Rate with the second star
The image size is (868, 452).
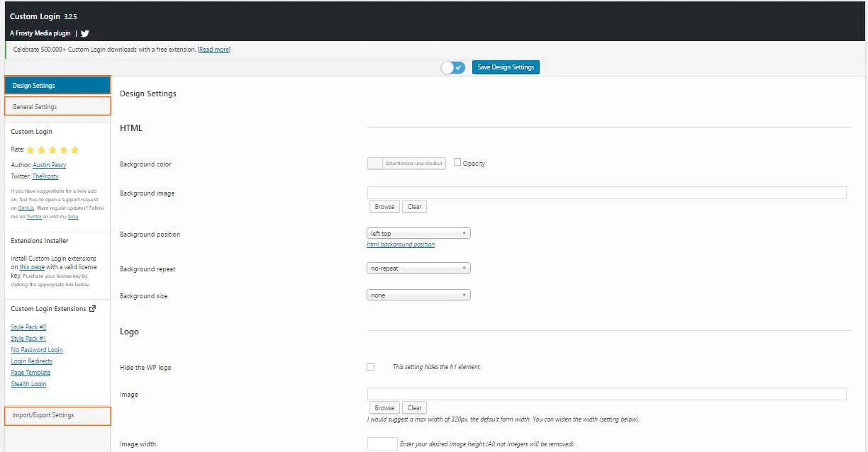41,150
